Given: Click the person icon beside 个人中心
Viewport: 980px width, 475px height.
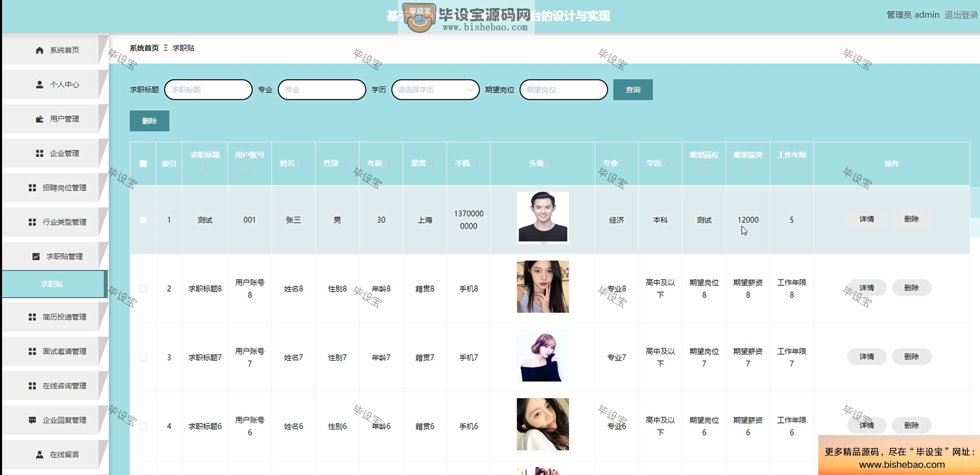Looking at the screenshot, I should coord(40,84).
